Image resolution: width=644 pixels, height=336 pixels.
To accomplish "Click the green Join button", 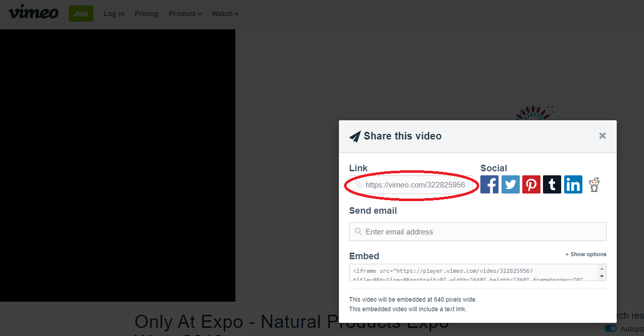I will (x=81, y=14).
